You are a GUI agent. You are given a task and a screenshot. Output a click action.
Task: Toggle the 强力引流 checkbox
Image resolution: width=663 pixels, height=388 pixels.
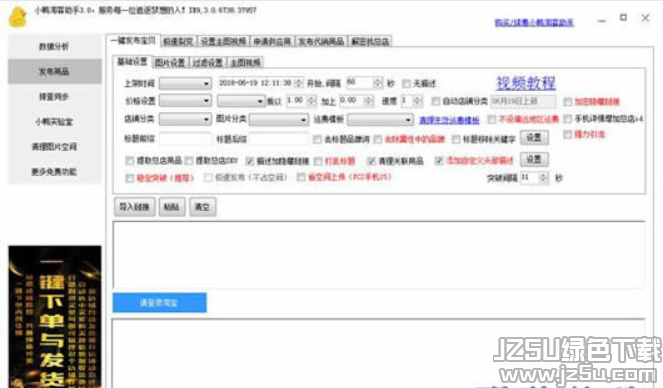[568, 135]
